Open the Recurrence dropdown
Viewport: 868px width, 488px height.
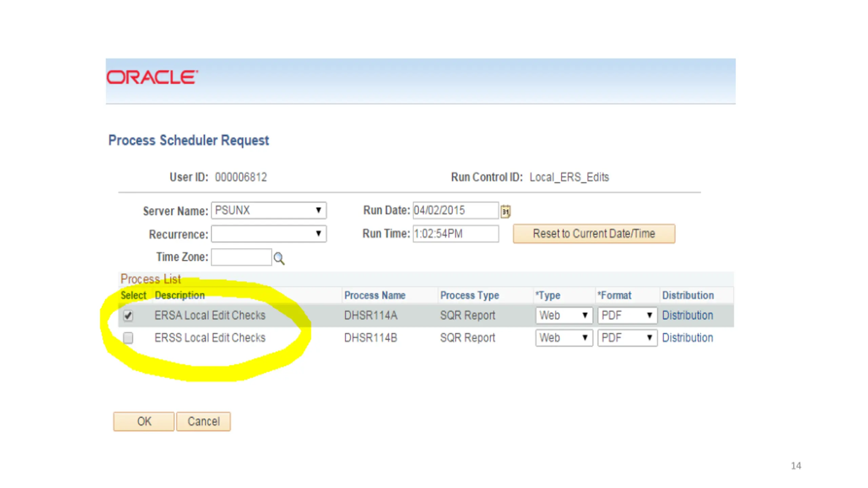click(x=269, y=233)
